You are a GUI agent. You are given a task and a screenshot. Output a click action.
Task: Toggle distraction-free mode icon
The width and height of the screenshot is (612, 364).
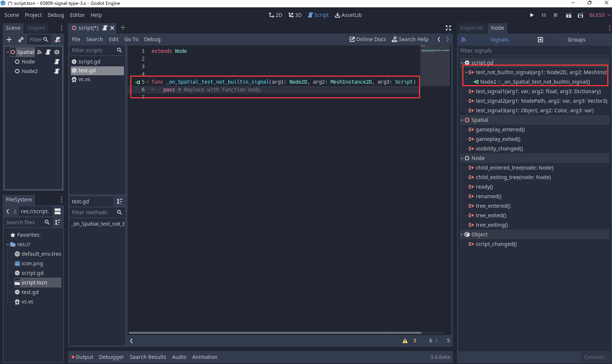coord(448,28)
